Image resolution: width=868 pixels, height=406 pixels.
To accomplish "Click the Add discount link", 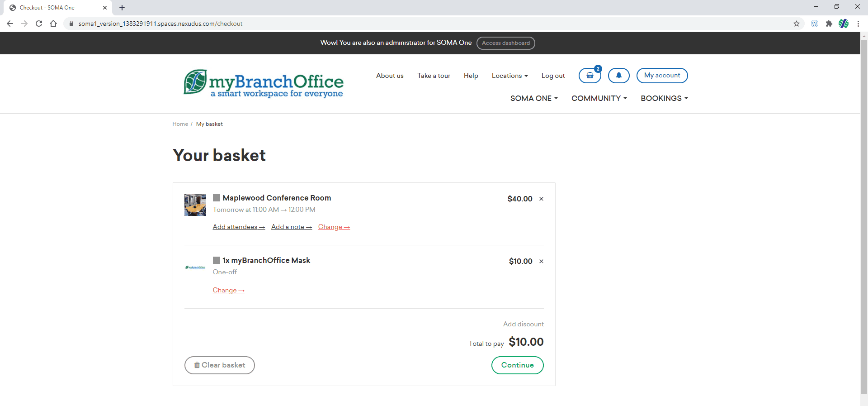I will coord(523,324).
